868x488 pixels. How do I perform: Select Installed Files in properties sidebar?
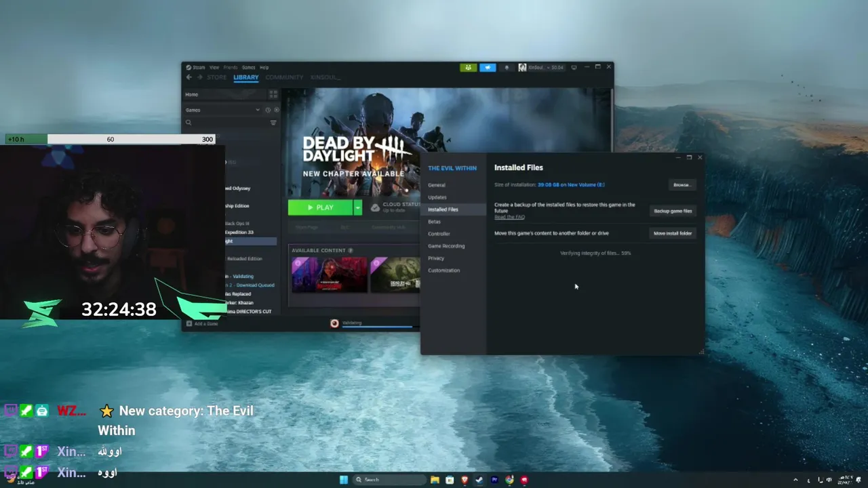pos(454,209)
